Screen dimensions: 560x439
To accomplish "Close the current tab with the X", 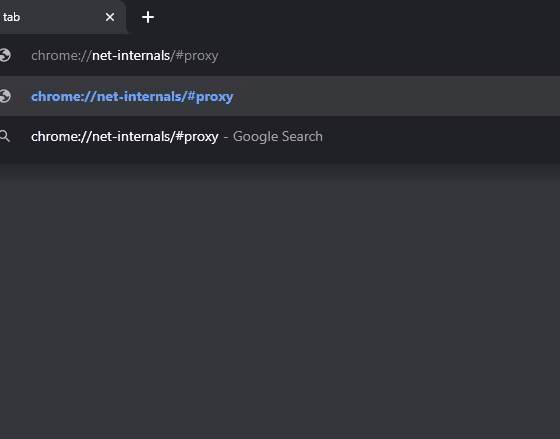I will 110,17.
